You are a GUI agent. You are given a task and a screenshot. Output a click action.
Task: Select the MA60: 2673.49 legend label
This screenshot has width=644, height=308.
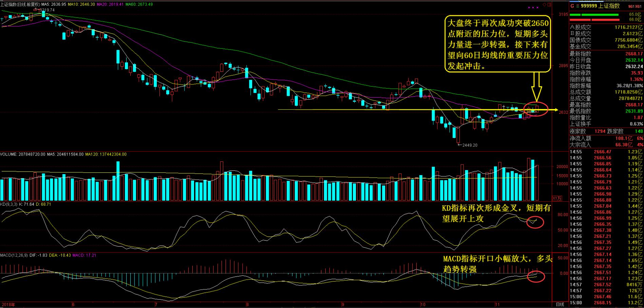pos(139,4)
